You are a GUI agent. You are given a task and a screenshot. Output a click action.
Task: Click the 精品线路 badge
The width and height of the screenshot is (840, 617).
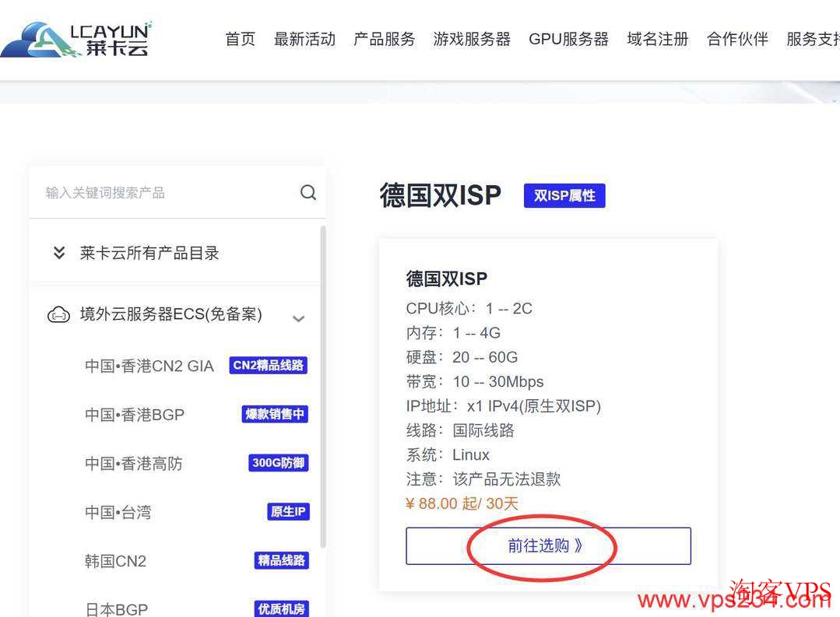point(281,560)
